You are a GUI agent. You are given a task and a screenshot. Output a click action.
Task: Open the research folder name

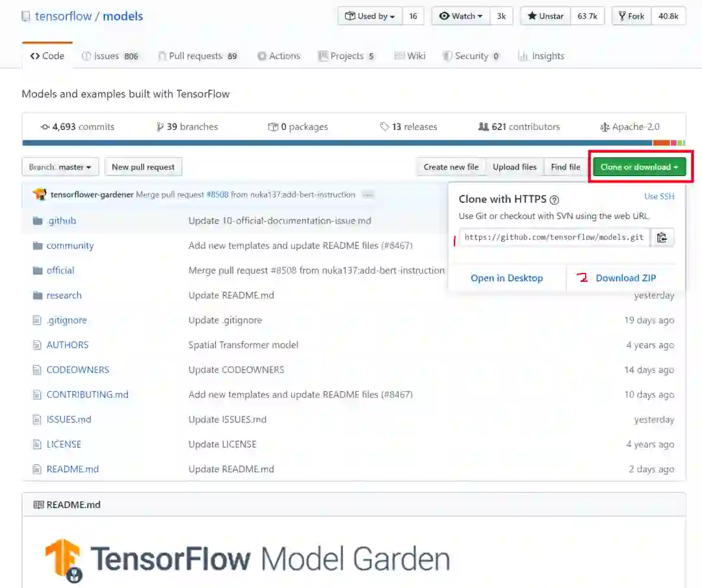64,296
